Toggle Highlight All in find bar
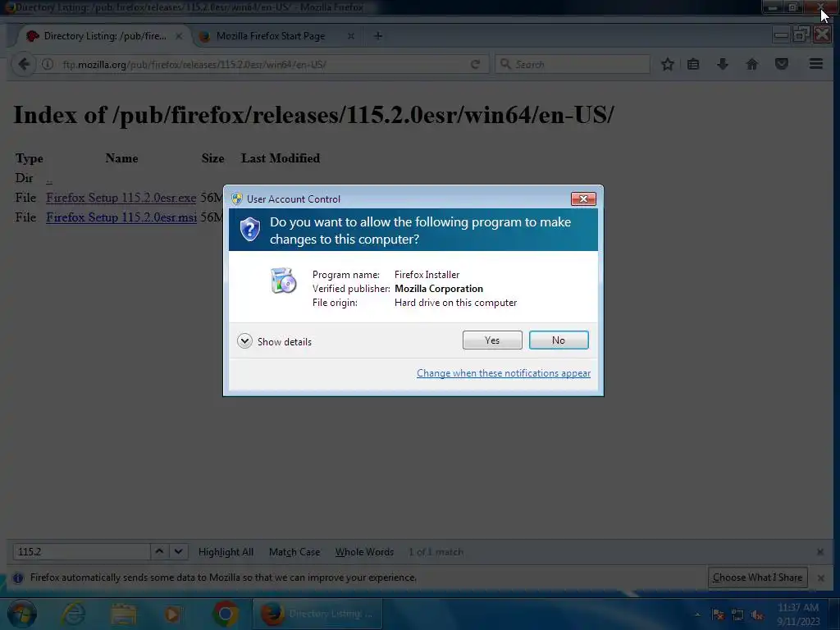This screenshot has height=630, width=840. (226, 552)
